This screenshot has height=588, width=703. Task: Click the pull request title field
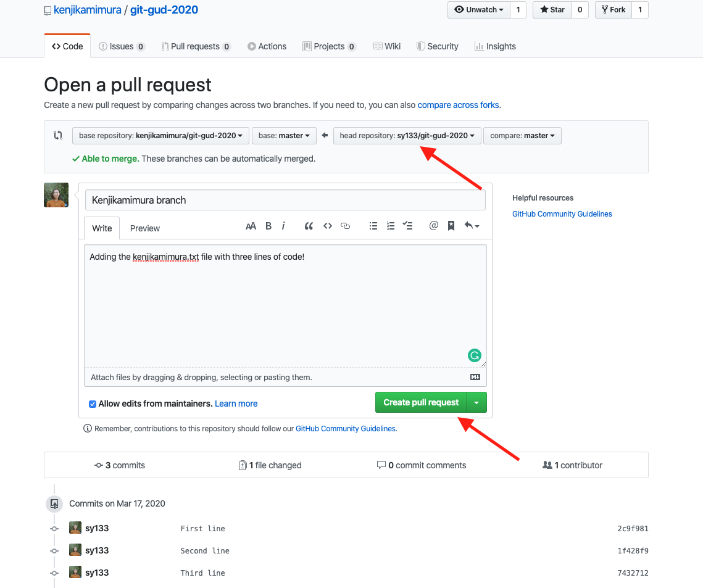pyautogui.click(x=285, y=200)
